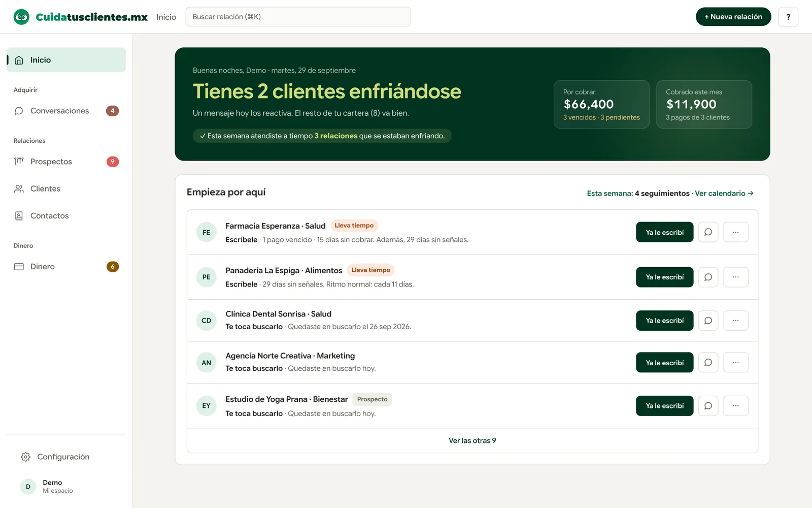Open more options for Clínica Dental Sonrisa
The width and height of the screenshot is (812, 508).
click(736, 321)
